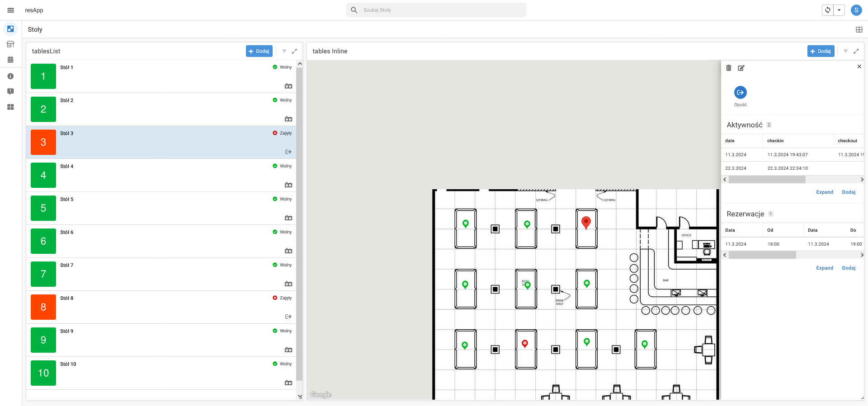This screenshot has height=406, width=868.
Task: Open dropdown arrow next to refresh button
Action: tap(839, 10)
